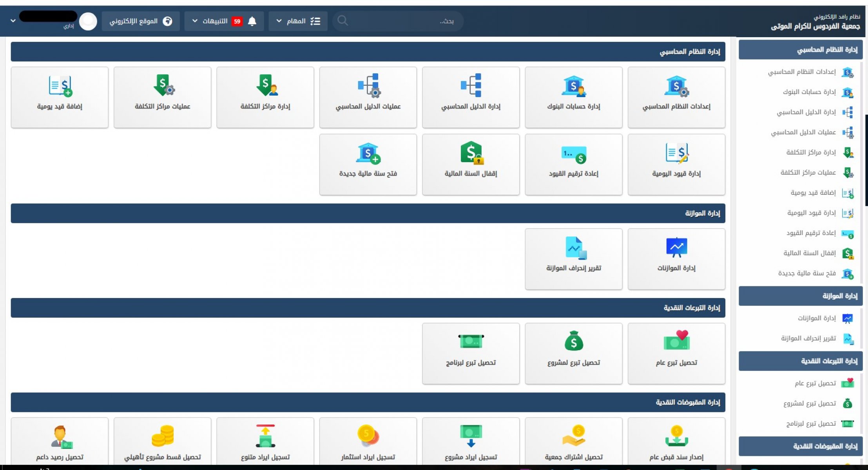This screenshot has width=868, height=470.
Task: Open user account dropdown arrow
Action: tap(13, 20)
